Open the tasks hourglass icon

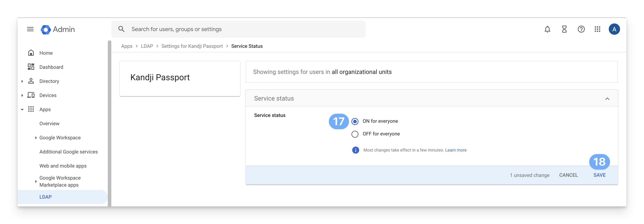[564, 29]
